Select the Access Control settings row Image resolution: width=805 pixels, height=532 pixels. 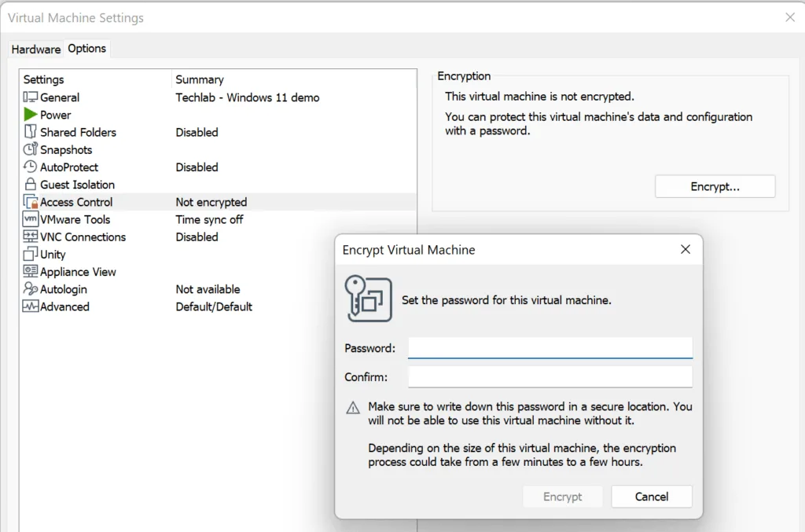point(76,202)
